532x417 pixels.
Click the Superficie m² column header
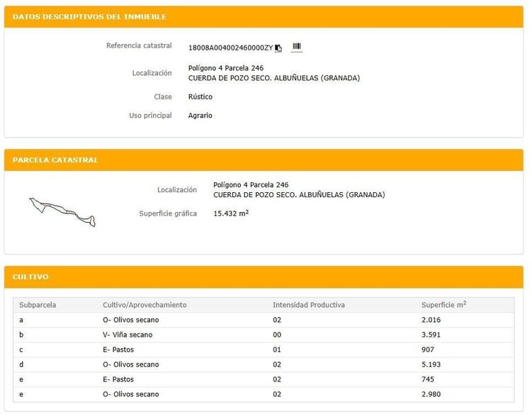click(443, 305)
